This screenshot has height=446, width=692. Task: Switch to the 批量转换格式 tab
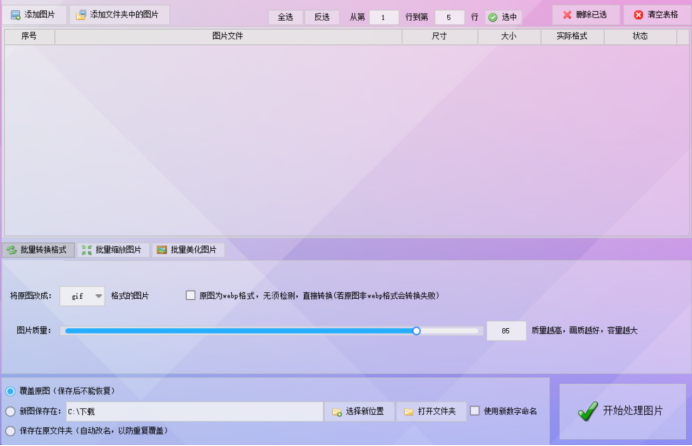[38, 250]
